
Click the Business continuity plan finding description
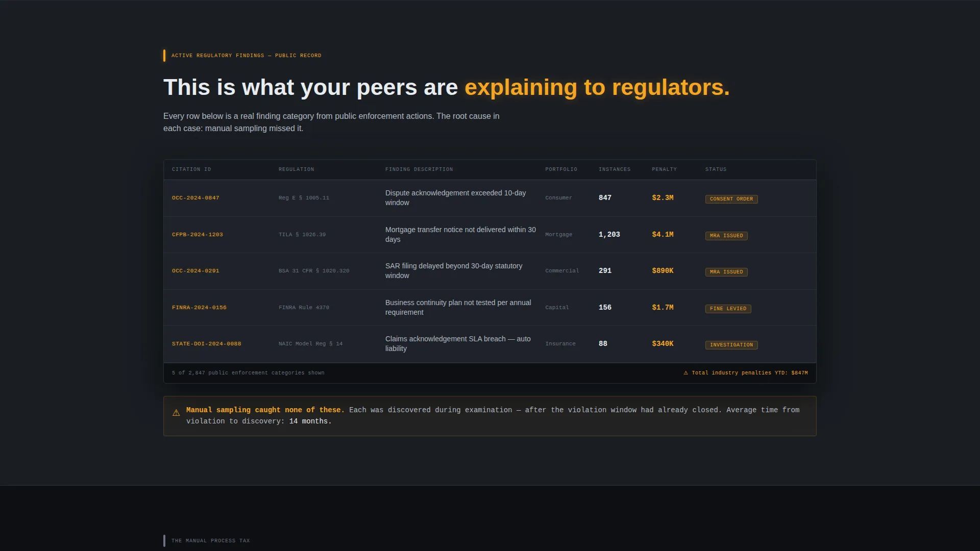pyautogui.click(x=458, y=308)
